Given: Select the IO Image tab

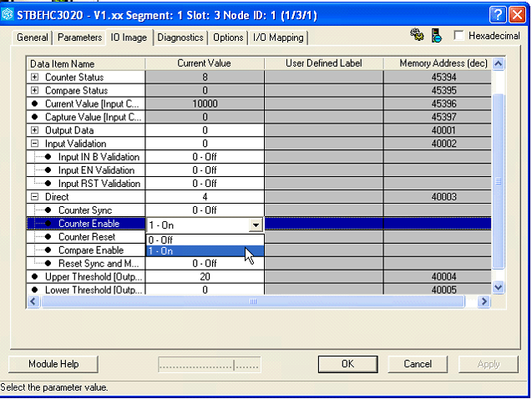Looking at the screenshot, I should coord(129,38).
